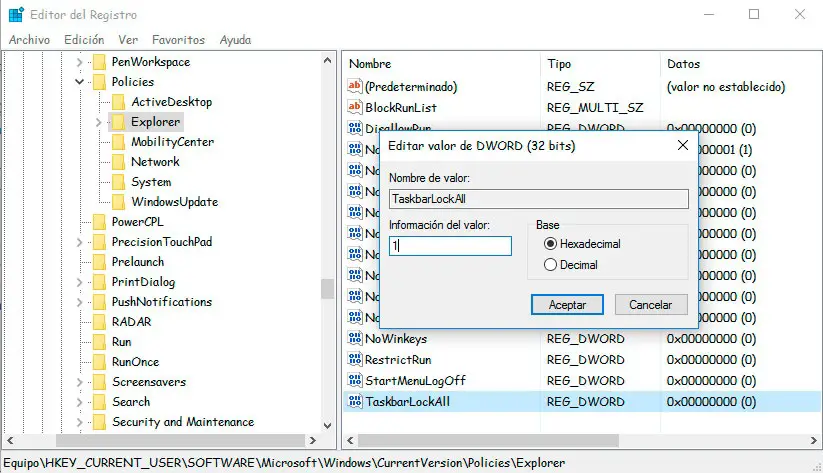Click the DWORD icon next to NoWinkeys
This screenshot has height=473, width=823.
click(355, 338)
